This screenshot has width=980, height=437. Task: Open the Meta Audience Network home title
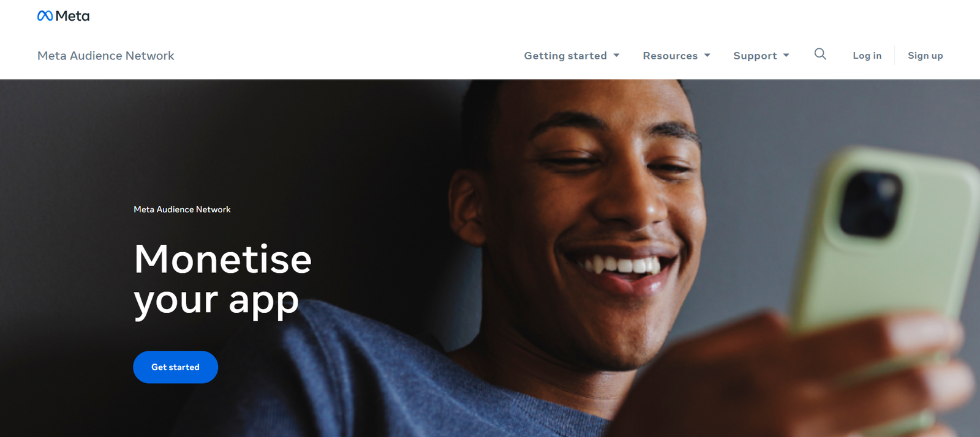(106, 56)
